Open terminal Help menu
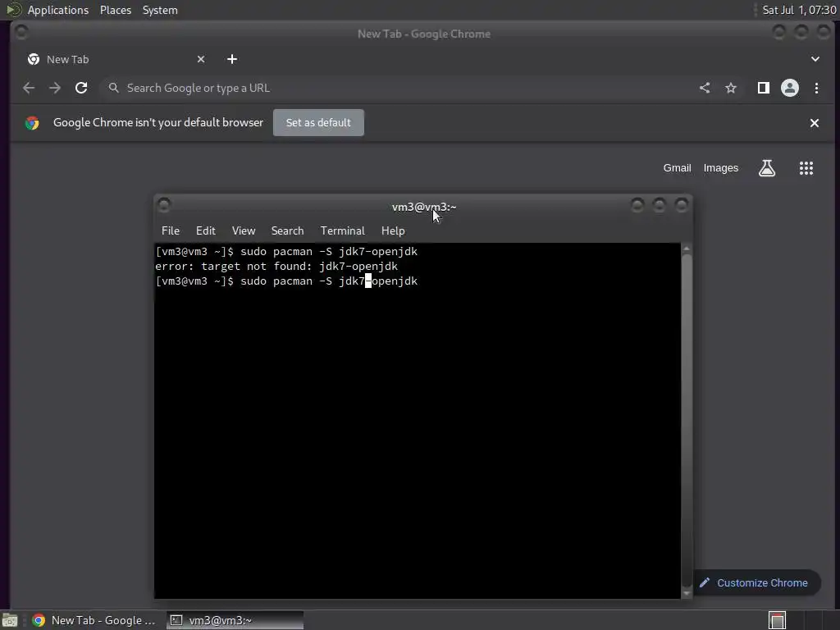The height and width of the screenshot is (630, 840). pos(393,231)
